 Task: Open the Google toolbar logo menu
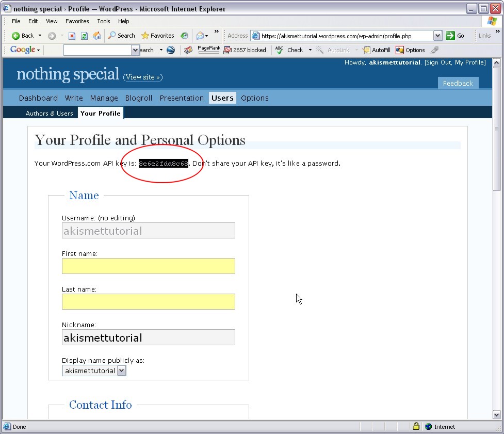coord(25,50)
